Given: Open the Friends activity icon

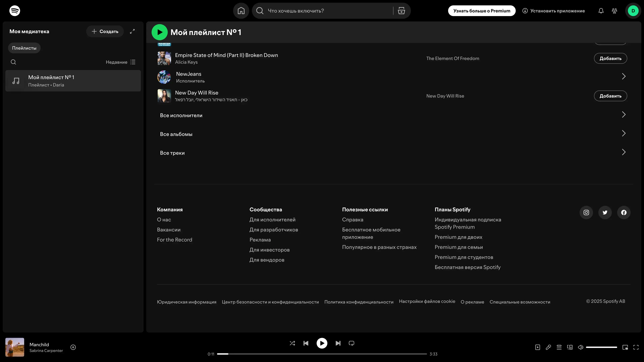Looking at the screenshot, I should click(x=614, y=11).
